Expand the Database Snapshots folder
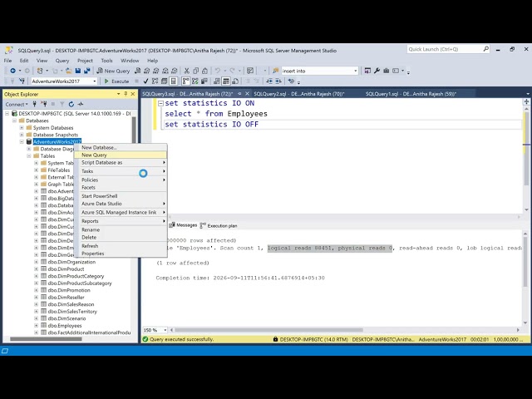 (22, 135)
